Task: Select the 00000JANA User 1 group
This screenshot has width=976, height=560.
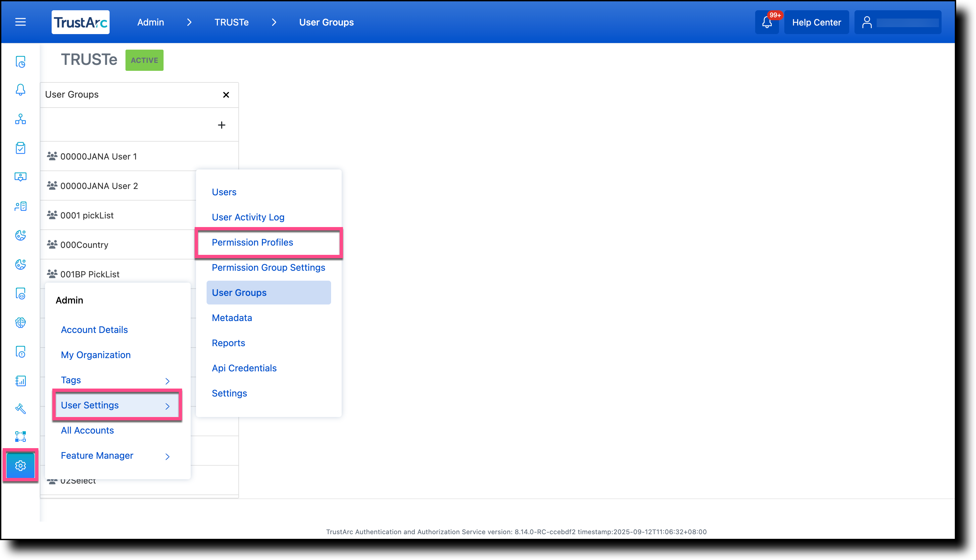Action: pos(98,156)
